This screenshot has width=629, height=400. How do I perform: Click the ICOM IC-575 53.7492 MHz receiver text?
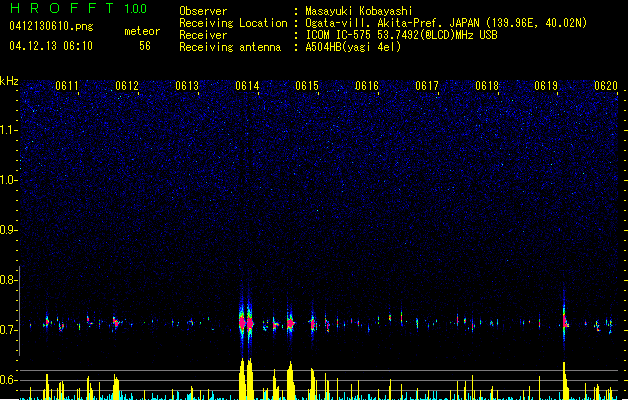(x=401, y=35)
